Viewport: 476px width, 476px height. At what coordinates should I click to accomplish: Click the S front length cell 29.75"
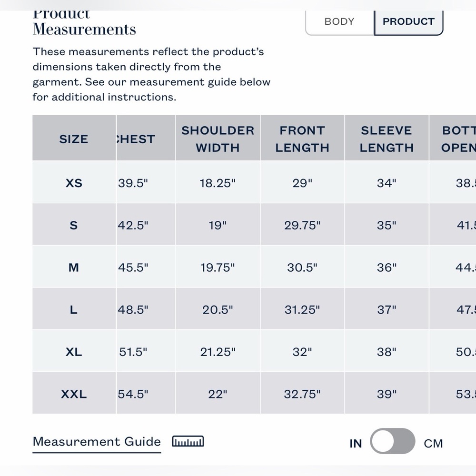(302, 225)
